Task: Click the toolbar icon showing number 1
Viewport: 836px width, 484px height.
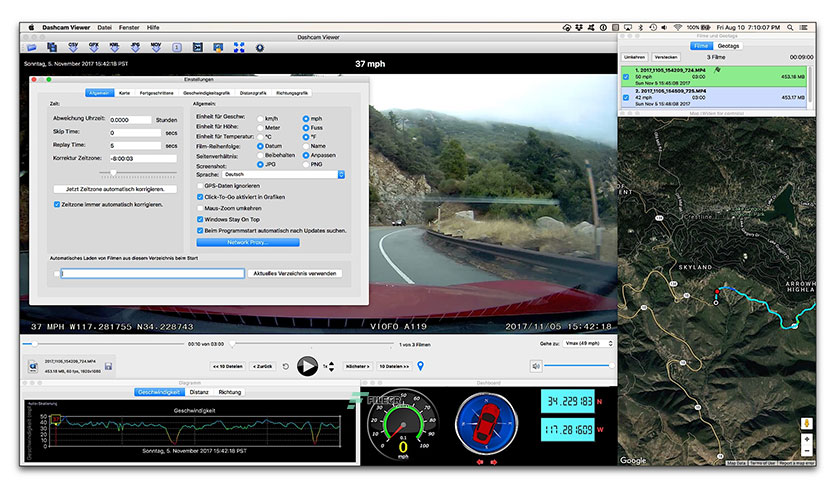Action: [x=176, y=47]
